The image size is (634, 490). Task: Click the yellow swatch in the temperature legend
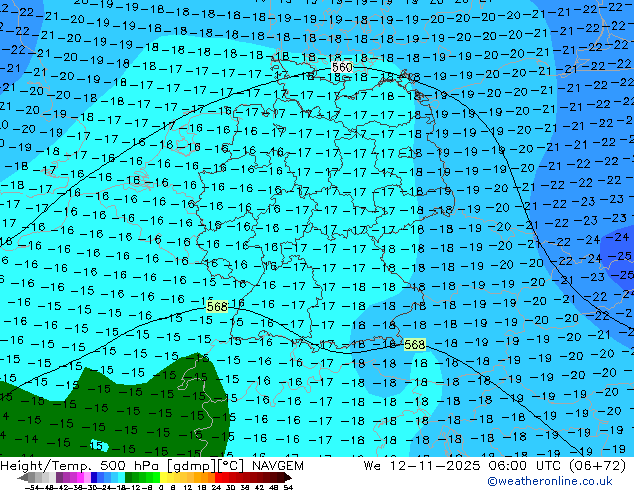[163, 477]
